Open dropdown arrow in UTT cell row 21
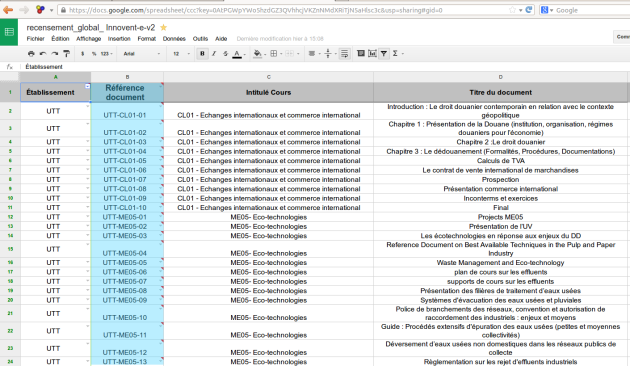 (88, 308)
